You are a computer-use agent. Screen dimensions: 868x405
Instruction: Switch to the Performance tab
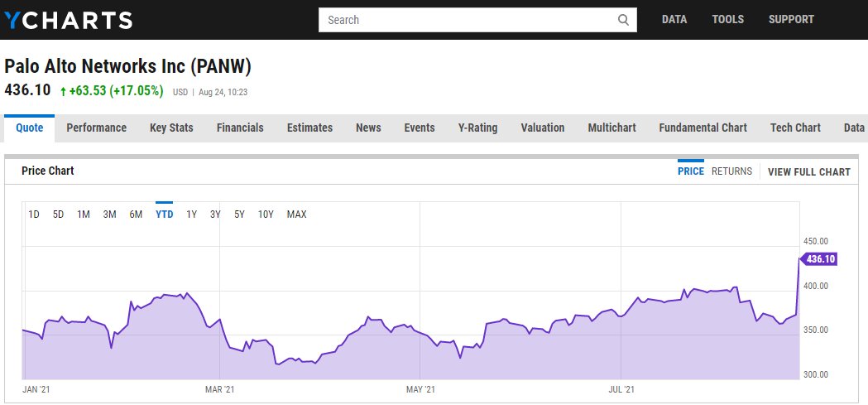[96, 128]
